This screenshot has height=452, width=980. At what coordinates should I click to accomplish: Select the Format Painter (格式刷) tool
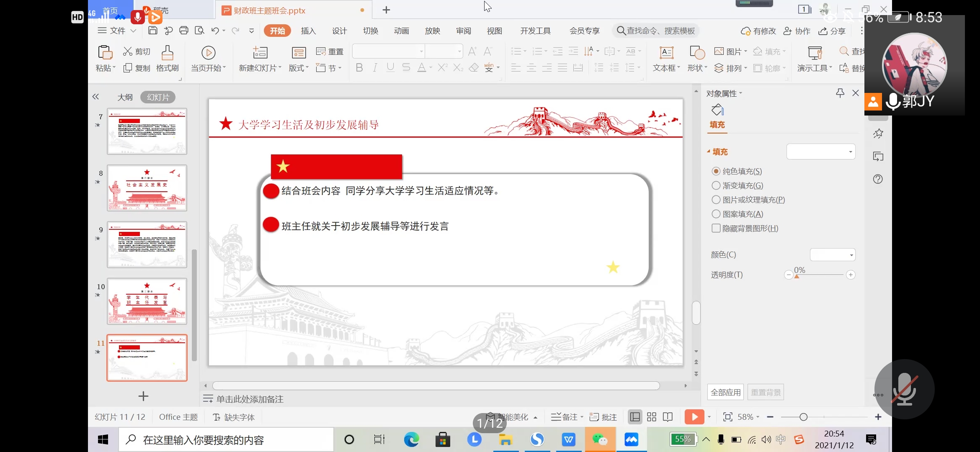point(167,59)
